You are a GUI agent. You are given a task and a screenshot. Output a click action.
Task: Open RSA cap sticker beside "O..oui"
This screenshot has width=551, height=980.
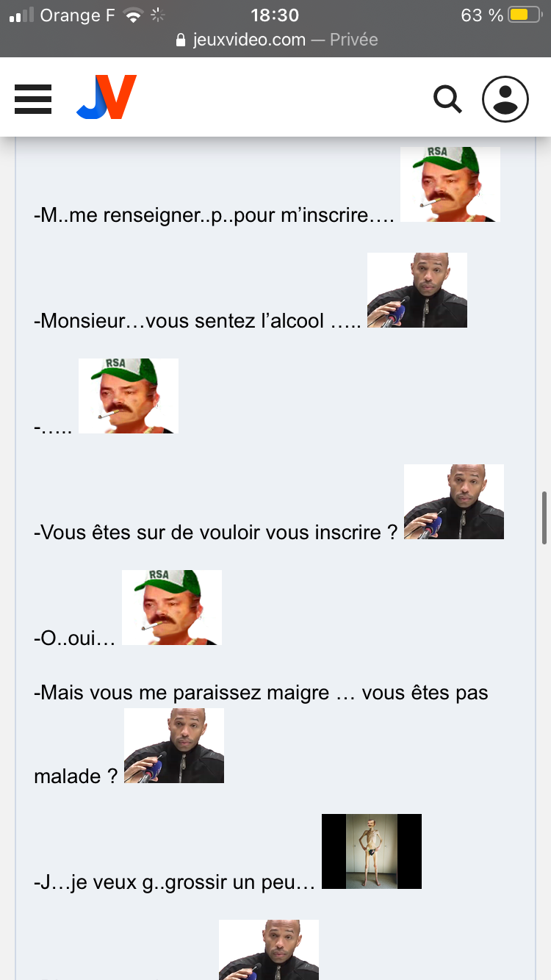(x=172, y=608)
